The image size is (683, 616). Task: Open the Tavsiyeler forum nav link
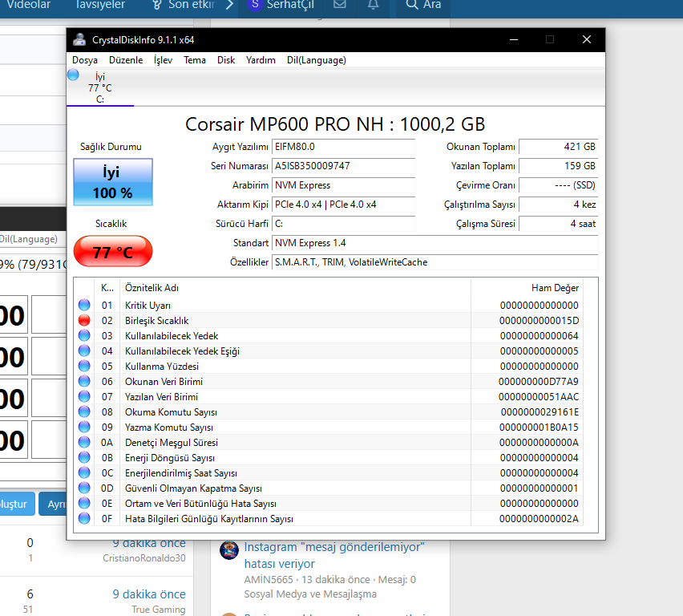100,5
